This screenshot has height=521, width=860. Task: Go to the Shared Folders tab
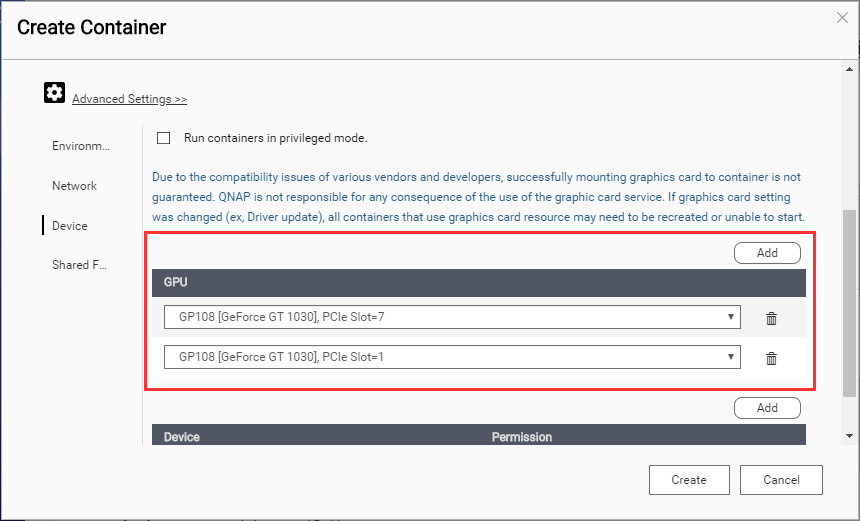pyautogui.click(x=79, y=265)
